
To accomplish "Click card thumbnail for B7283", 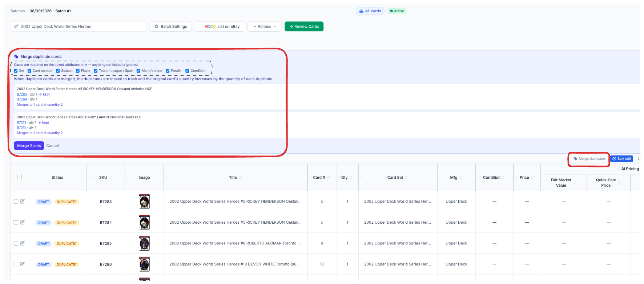I will [144, 201].
